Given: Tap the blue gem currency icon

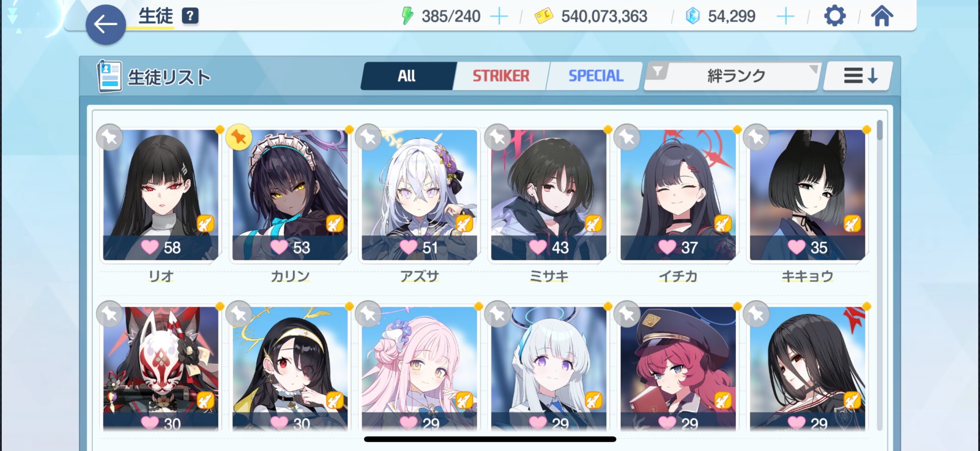Looking at the screenshot, I should coord(692,16).
